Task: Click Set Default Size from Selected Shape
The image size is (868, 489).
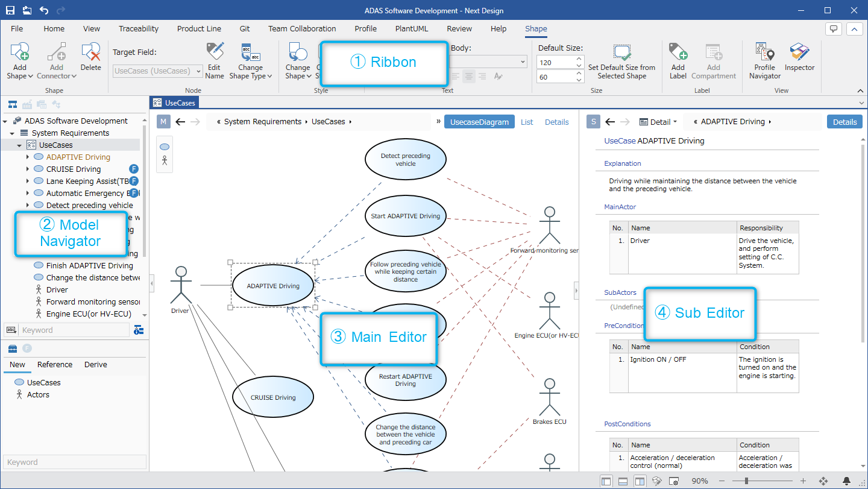Action: click(x=621, y=60)
